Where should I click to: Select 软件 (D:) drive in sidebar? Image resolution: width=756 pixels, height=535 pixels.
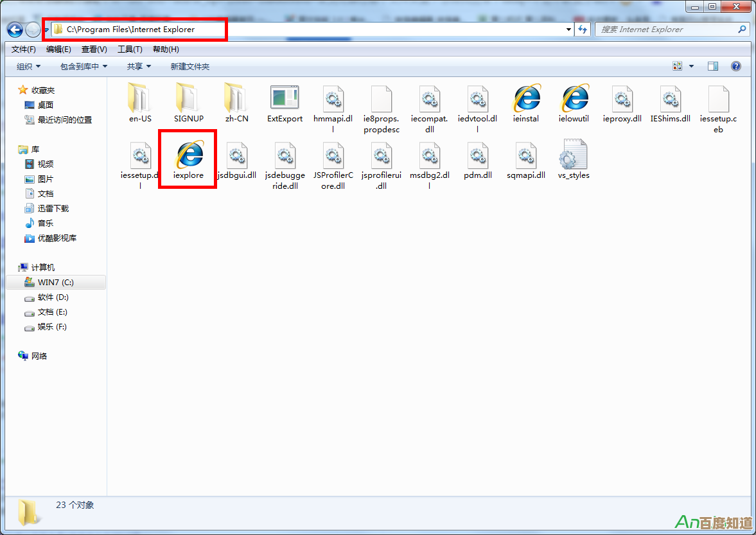[x=53, y=297]
